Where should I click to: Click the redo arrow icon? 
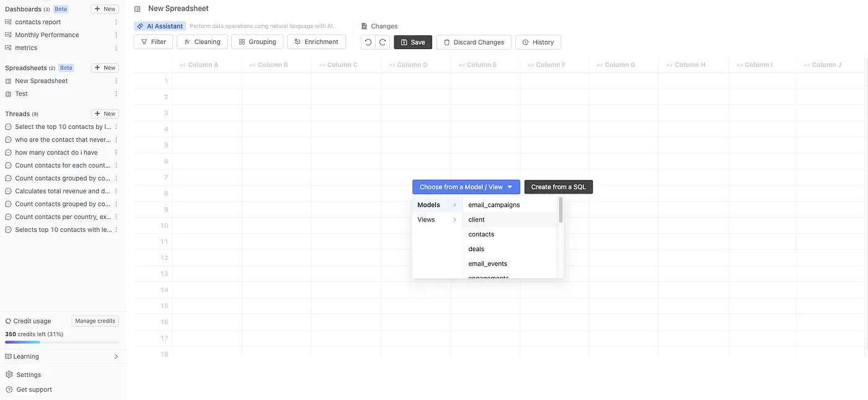pyautogui.click(x=383, y=42)
